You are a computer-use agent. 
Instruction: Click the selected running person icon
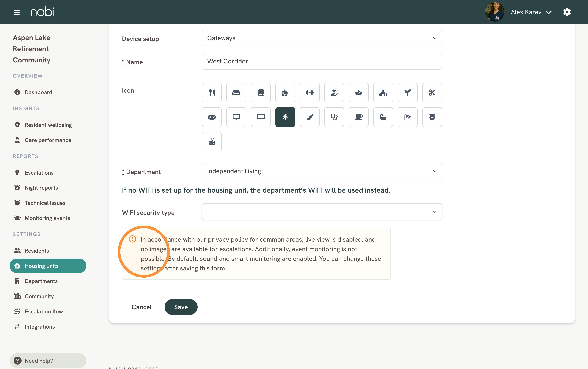tap(285, 117)
